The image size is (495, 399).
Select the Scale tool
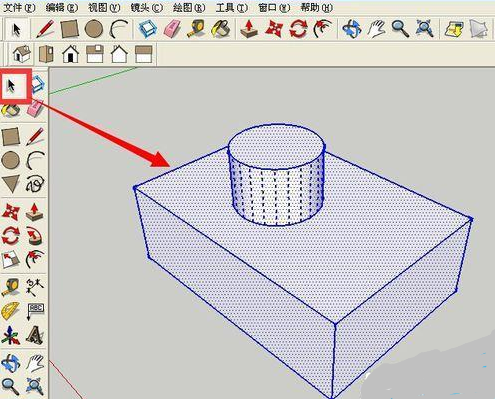tap(11, 260)
